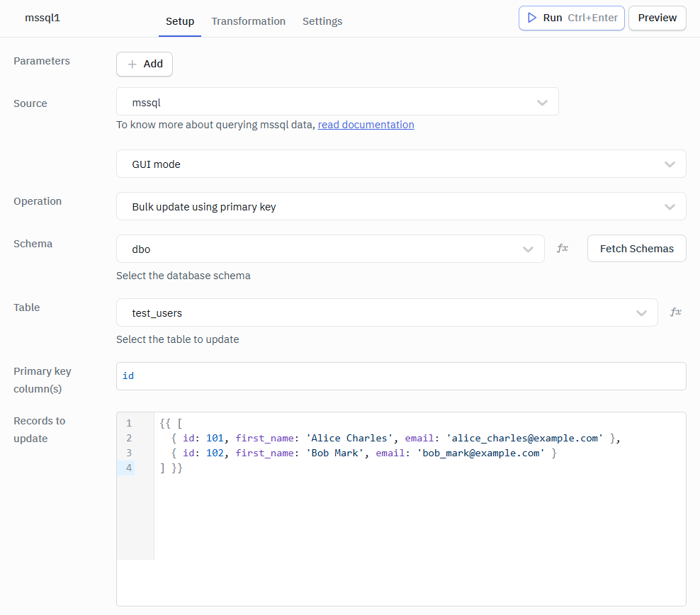The height and width of the screenshot is (615, 700).
Task: Click line number 2 in code editor
Action: [x=128, y=439]
